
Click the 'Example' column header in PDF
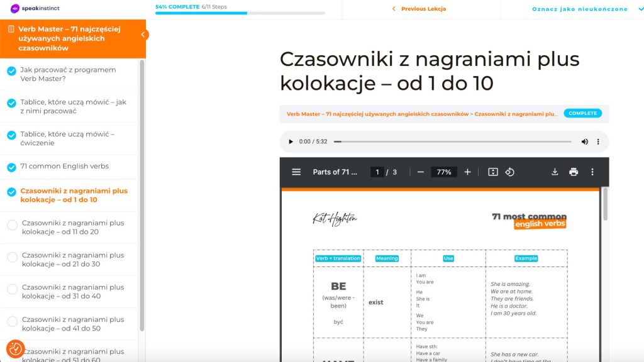tap(526, 258)
